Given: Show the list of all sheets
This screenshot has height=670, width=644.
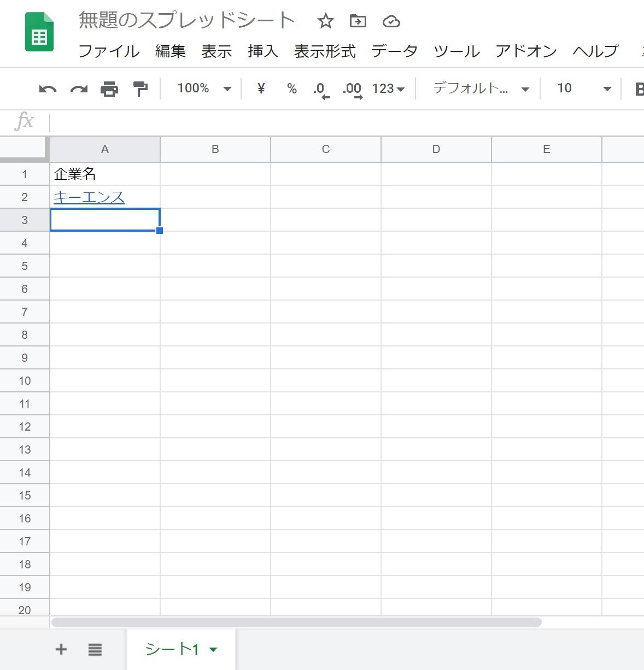Looking at the screenshot, I should (x=95, y=649).
